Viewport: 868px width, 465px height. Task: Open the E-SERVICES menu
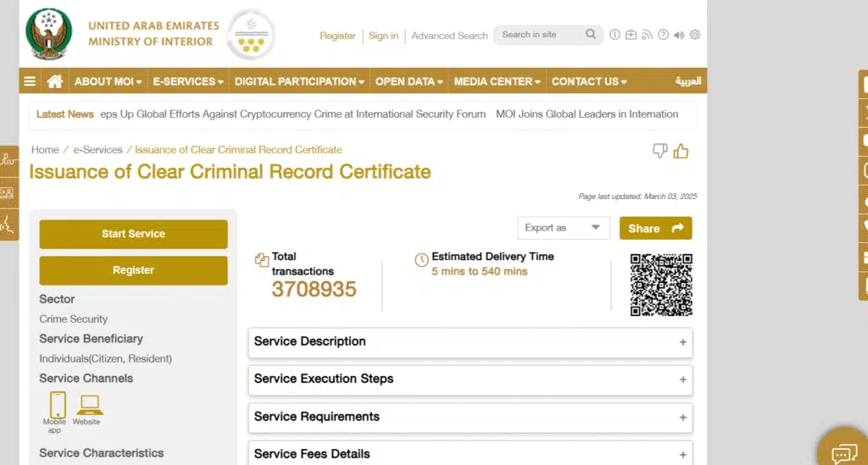tap(188, 81)
